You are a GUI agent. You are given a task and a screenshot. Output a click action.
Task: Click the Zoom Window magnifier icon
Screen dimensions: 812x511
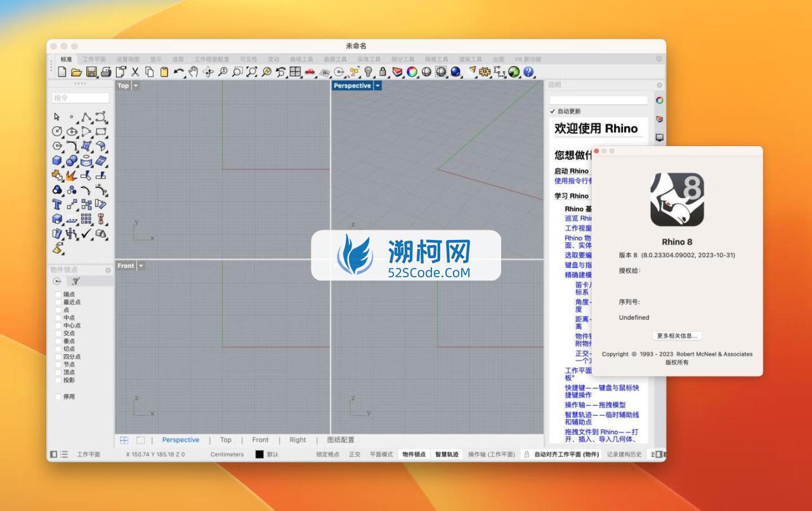(238, 72)
